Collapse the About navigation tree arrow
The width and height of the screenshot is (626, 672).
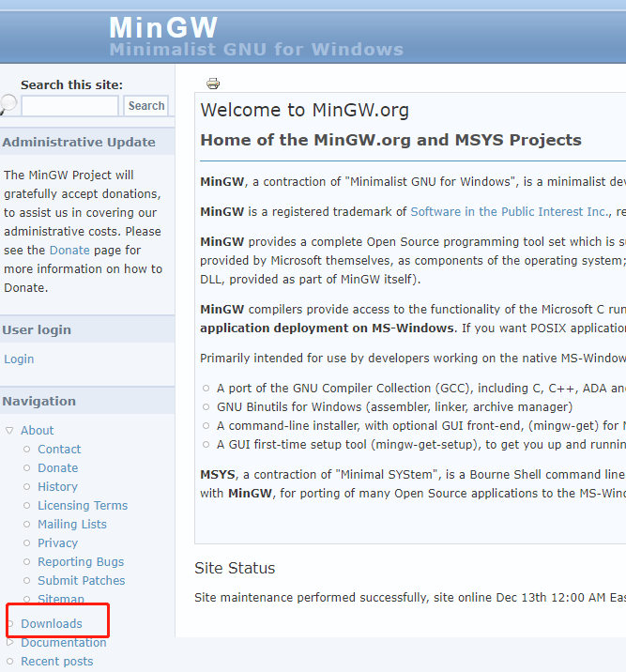pyautogui.click(x=9, y=430)
